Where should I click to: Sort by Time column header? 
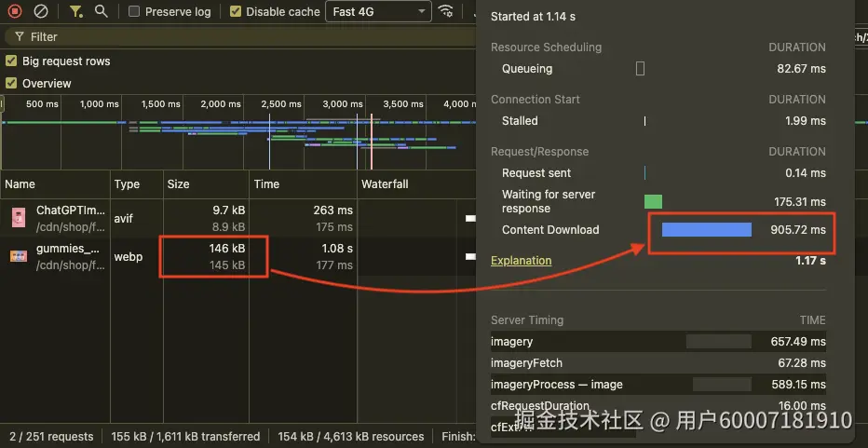tap(303, 184)
